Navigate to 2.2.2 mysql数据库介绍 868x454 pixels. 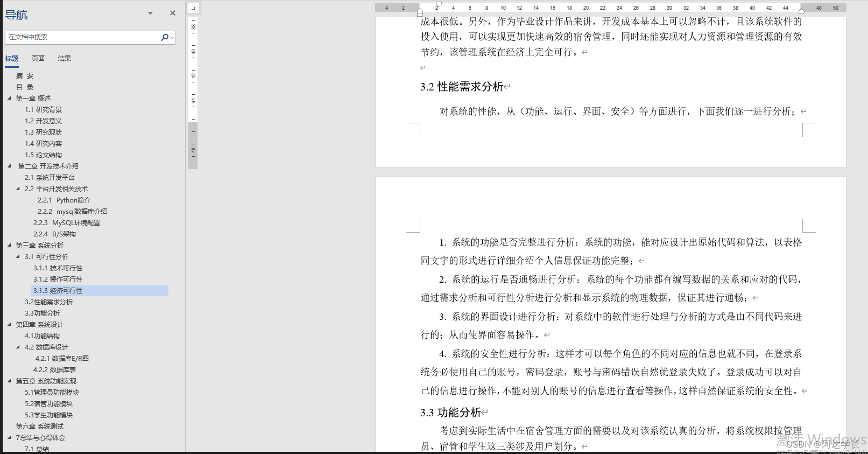pos(72,211)
